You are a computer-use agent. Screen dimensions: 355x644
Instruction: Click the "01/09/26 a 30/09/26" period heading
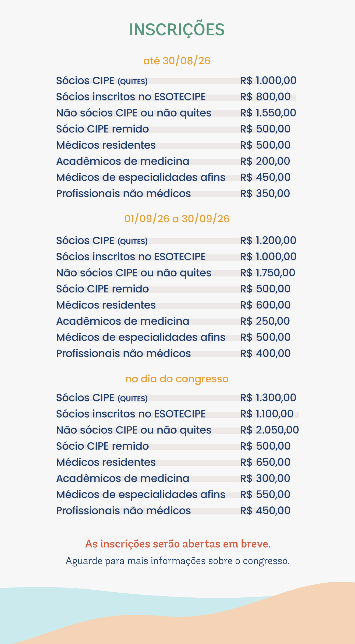coord(177,219)
